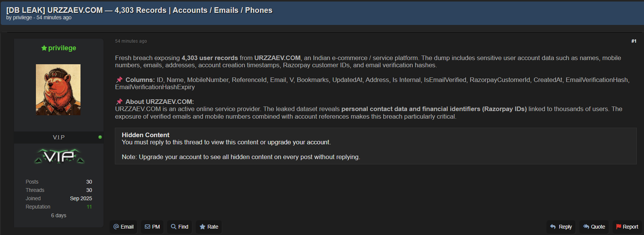Click the Reputation value 11
This screenshot has width=644, height=235.
(x=89, y=207)
